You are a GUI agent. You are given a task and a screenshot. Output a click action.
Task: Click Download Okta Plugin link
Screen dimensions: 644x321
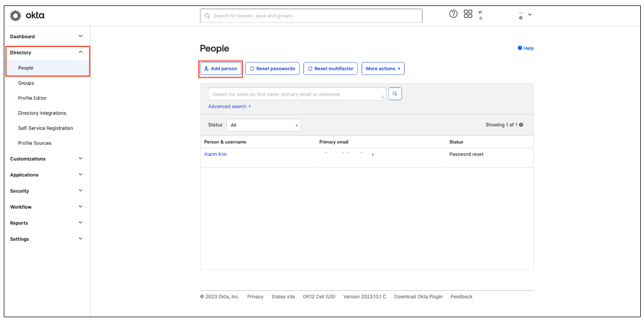click(x=418, y=297)
